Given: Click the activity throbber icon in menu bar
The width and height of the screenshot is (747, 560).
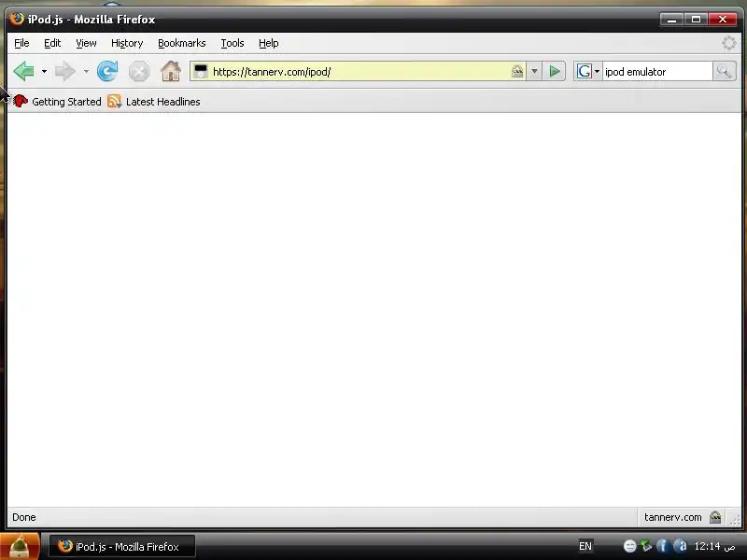Looking at the screenshot, I should (728, 43).
